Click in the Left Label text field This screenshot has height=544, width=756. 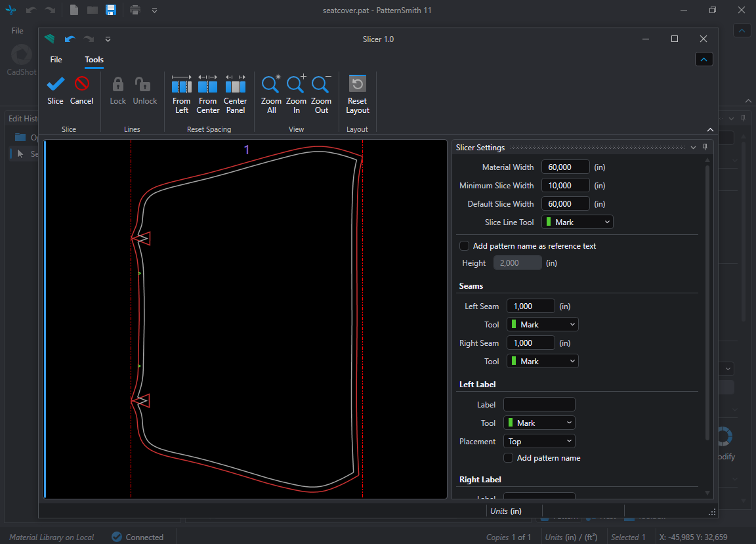[x=539, y=404]
